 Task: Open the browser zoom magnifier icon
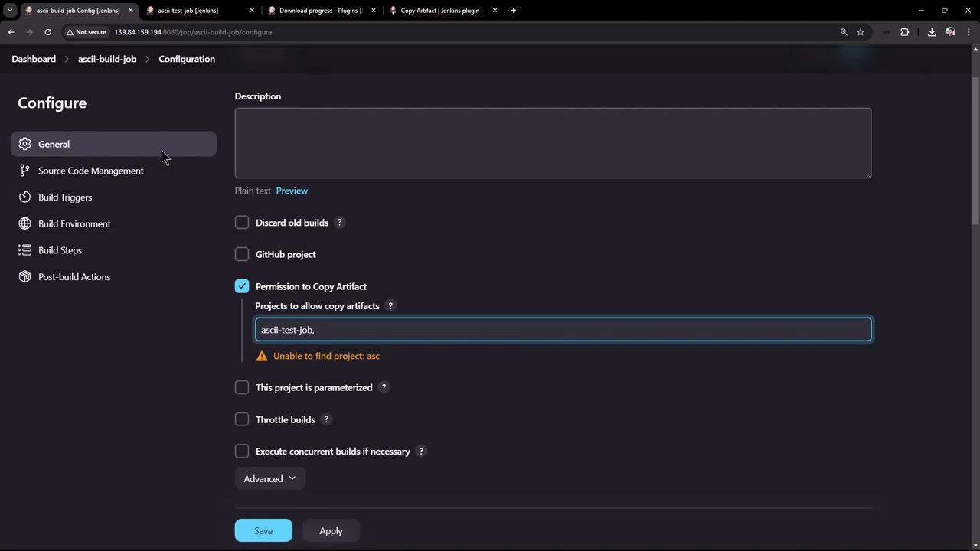844,32
